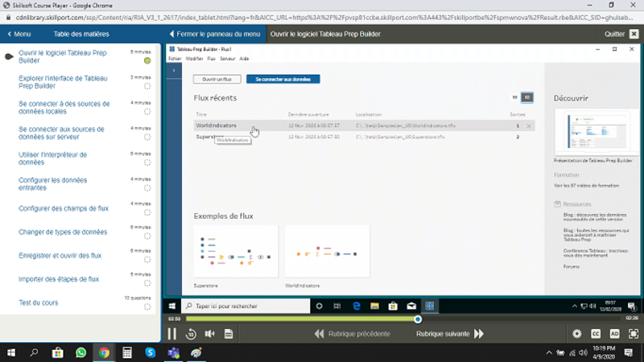Open player settings gear icon

click(x=577, y=334)
